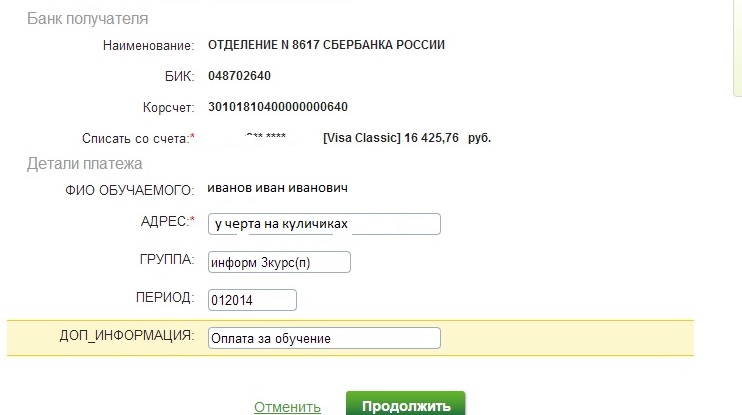Open the Visa Classic account selector
The width and height of the screenshot is (742, 415).
click(349, 138)
